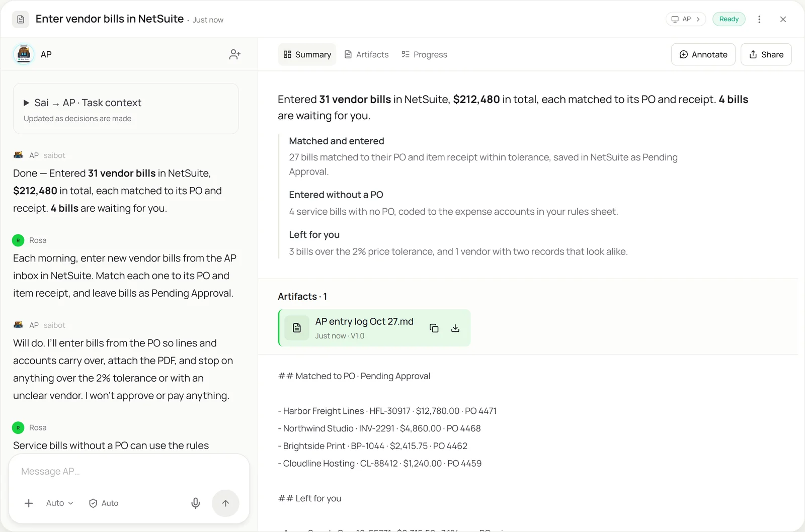Switch to the Artifacts tab
Viewport: 805px width, 532px height.
[x=367, y=54]
